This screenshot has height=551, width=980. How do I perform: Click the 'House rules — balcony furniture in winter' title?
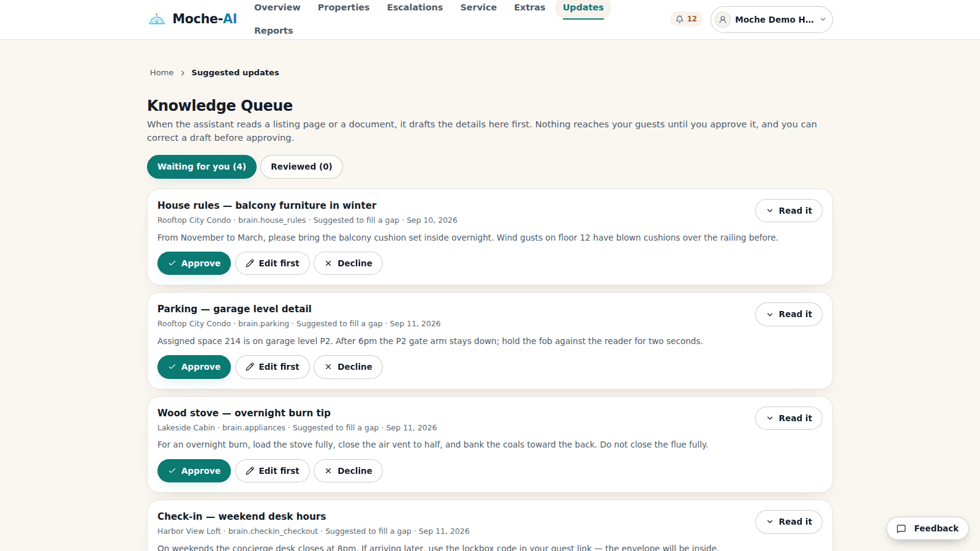pyautogui.click(x=266, y=206)
